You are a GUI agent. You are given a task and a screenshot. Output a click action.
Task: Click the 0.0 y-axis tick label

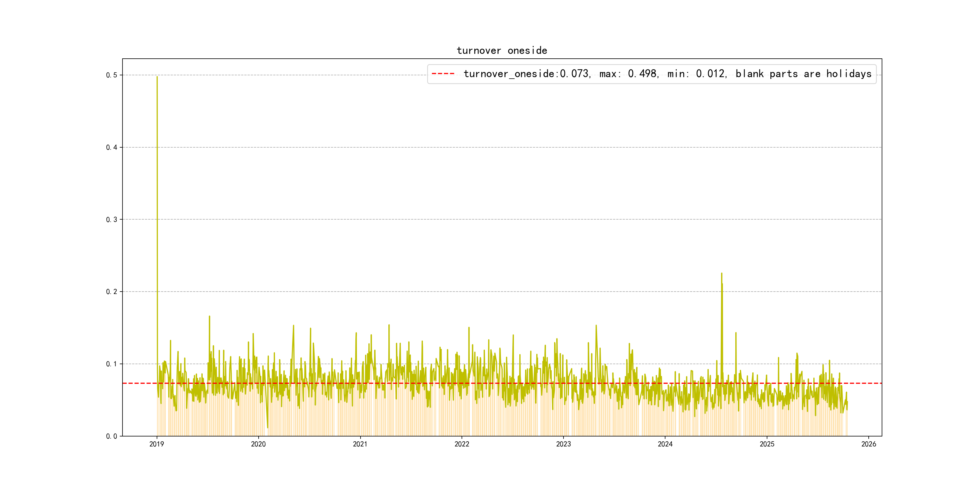pyautogui.click(x=112, y=436)
